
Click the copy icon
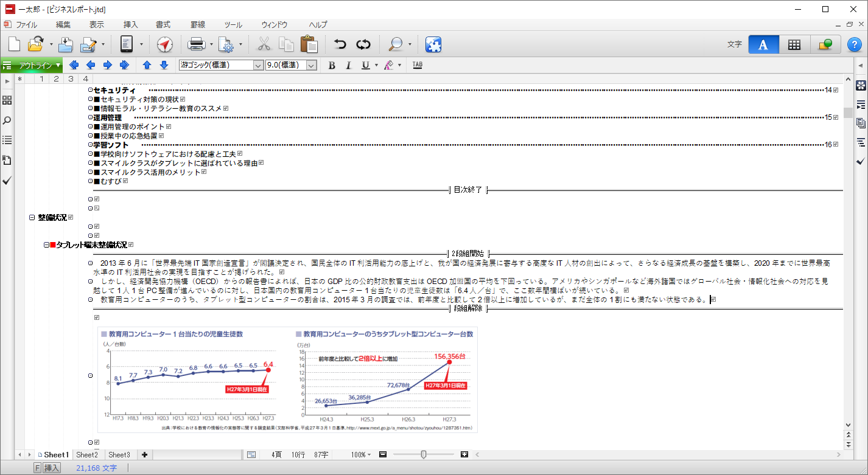tap(286, 44)
